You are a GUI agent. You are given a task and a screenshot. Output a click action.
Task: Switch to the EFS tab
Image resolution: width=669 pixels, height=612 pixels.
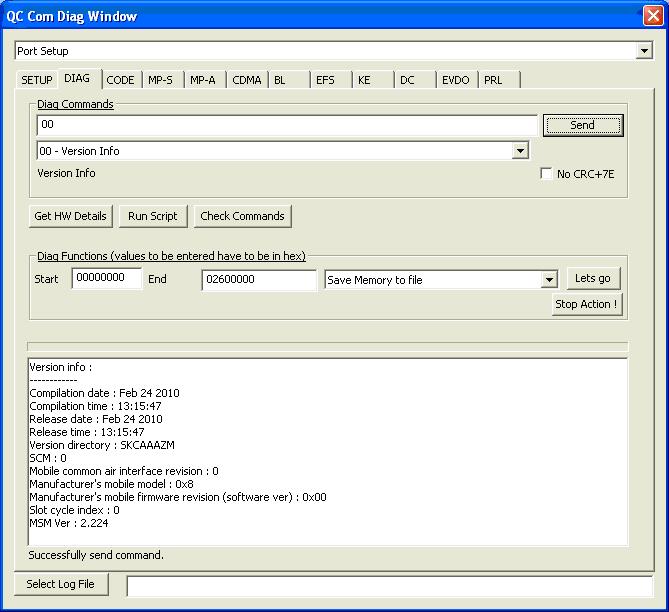point(331,80)
